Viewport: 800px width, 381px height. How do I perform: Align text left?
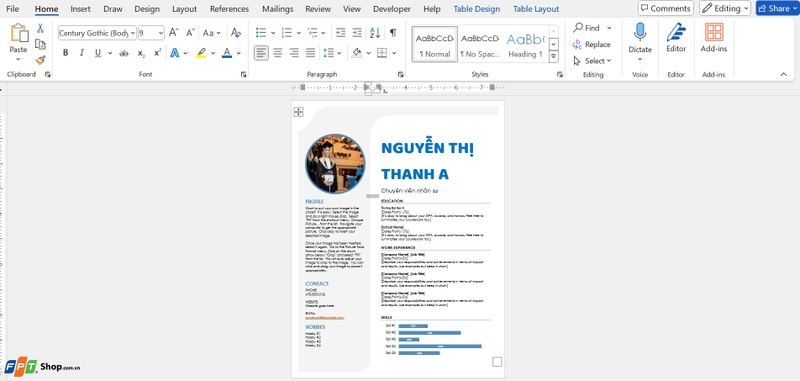click(x=261, y=53)
